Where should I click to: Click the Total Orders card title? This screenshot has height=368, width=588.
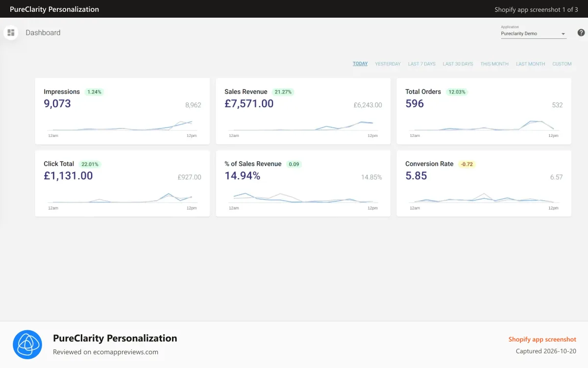(423, 92)
